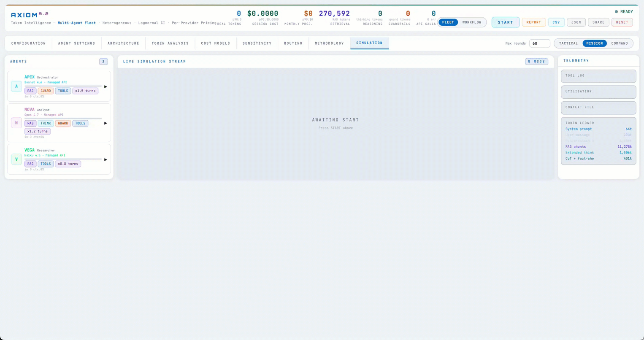This screenshot has height=340, width=644.
Task: Open the SENSITIVITY tab
Action: 257,43
